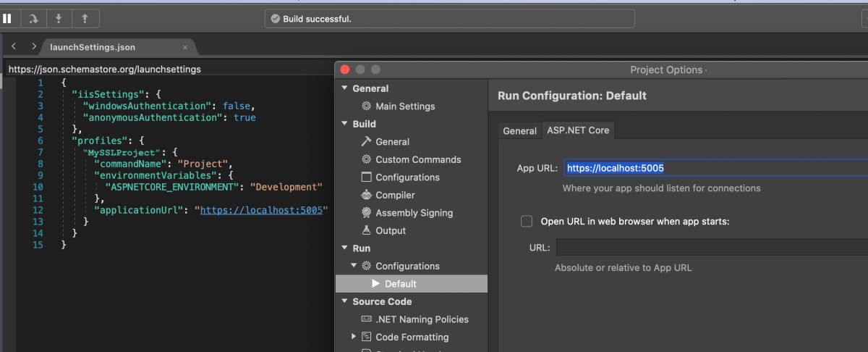Image resolution: width=868 pixels, height=352 pixels.
Task: Select the Default run configuration
Action: tap(400, 284)
